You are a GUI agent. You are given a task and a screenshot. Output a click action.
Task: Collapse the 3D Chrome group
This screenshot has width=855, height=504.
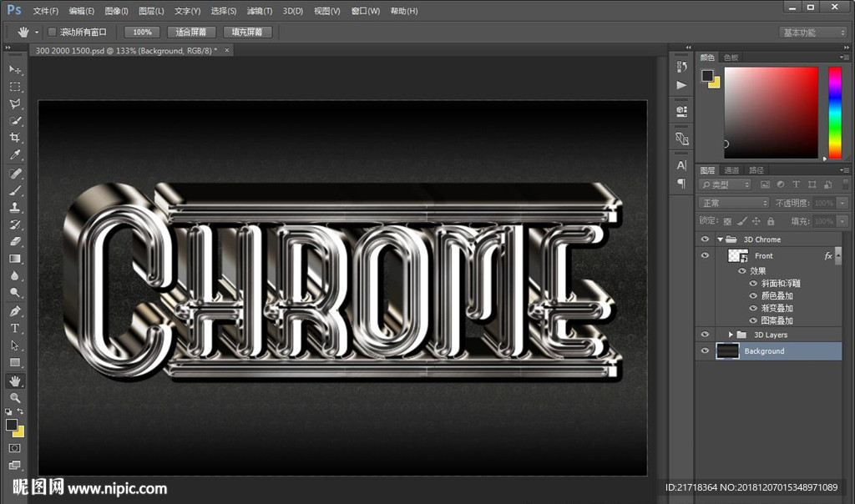(x=721, y=239)
